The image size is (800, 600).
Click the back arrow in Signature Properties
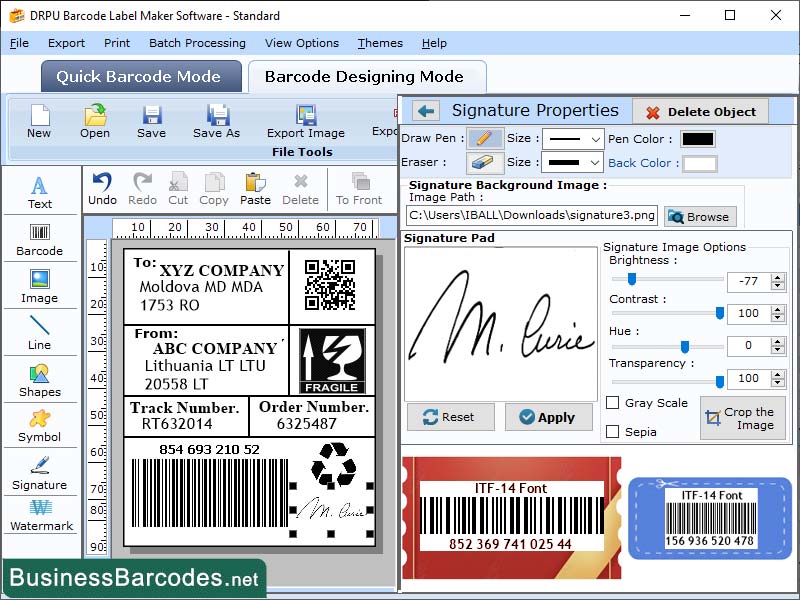click(424, 110)
